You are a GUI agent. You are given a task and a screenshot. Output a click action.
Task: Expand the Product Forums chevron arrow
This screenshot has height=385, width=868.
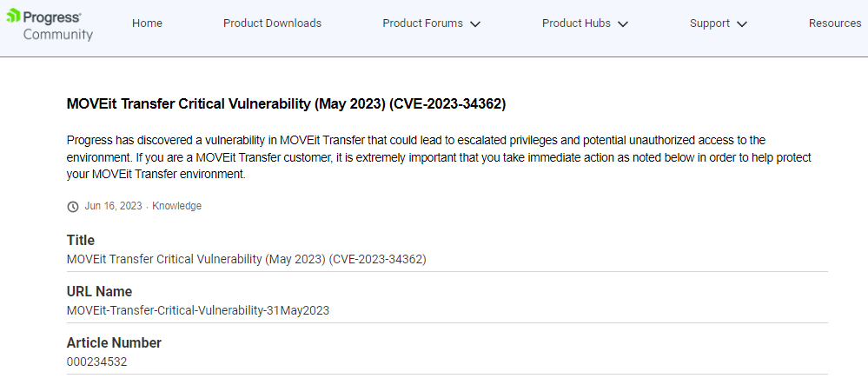[x=475, y=24]
